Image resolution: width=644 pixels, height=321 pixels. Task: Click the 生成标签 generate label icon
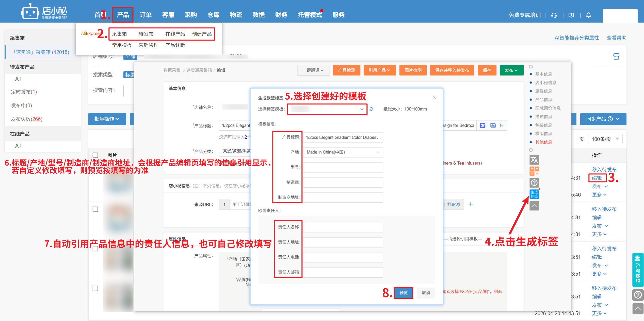click(534, 194)
